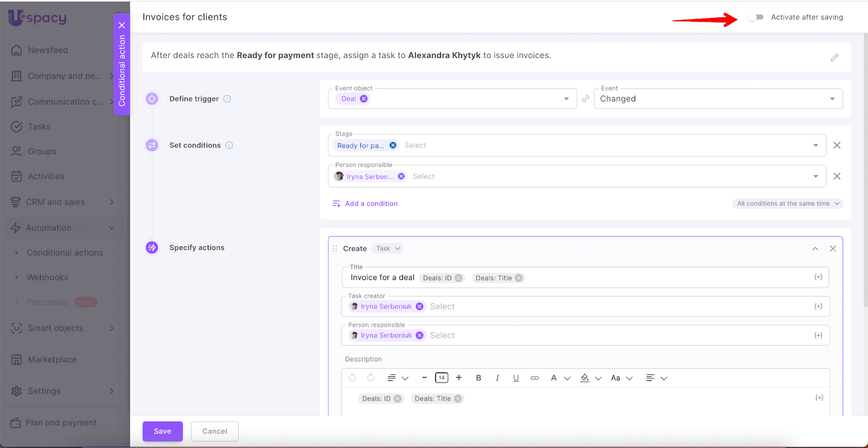Enable the Activate after saving switch
This screenshot has height=448, width=868.
[756, 17]
